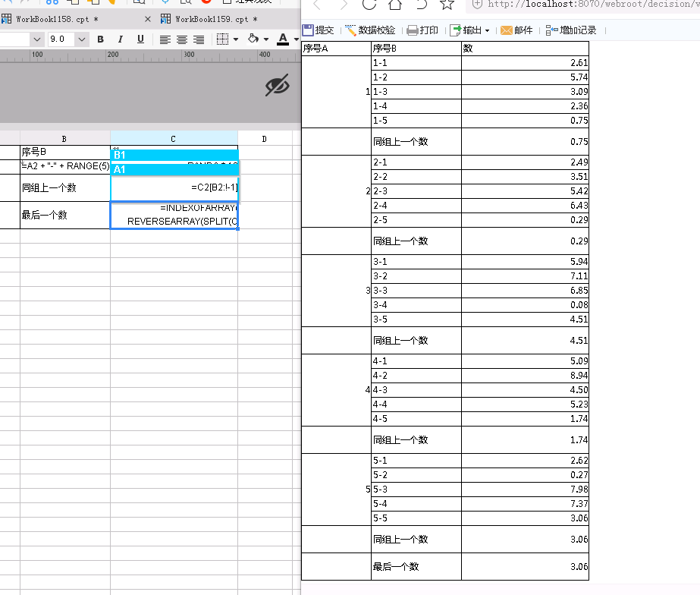The width and height of the screenshot is (700, 595).
Task: Click preview value 8.94
Action: point(579,375)
